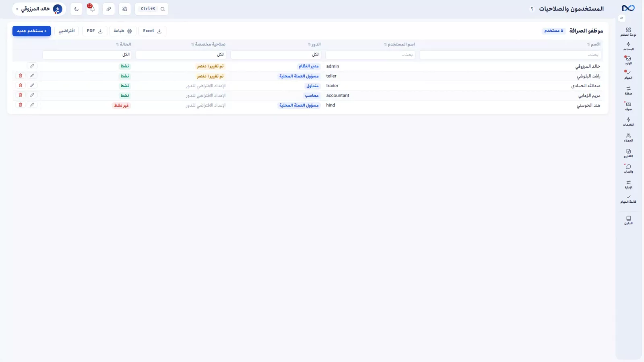644x362 pixels.
Task: Click the الاسم name search field
Action: [x=510, y=54]
